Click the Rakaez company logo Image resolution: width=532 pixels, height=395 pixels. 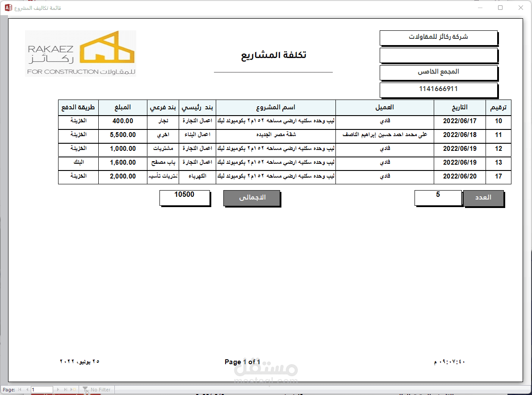tap(81, 53)
